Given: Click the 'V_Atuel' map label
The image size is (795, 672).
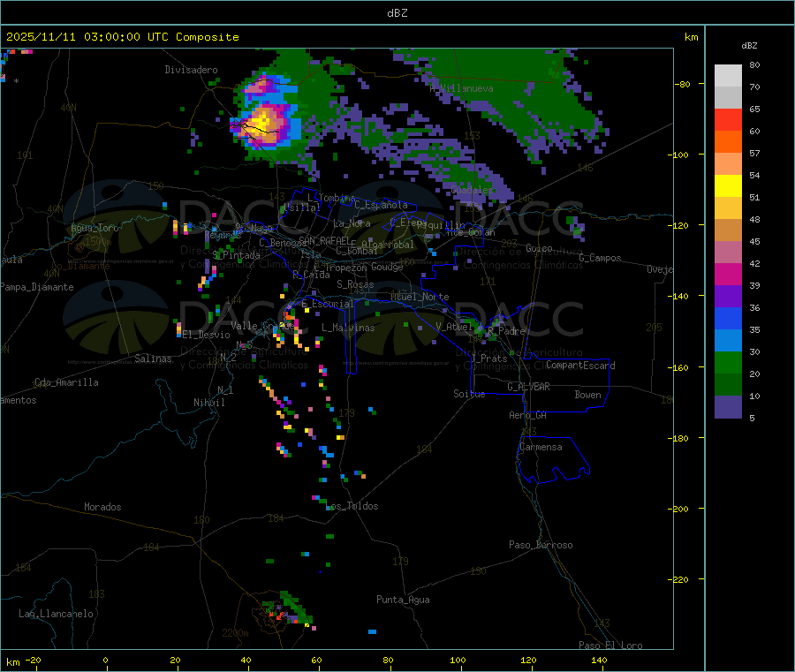Looking at the screenshot, I should (x=454, y=327).
